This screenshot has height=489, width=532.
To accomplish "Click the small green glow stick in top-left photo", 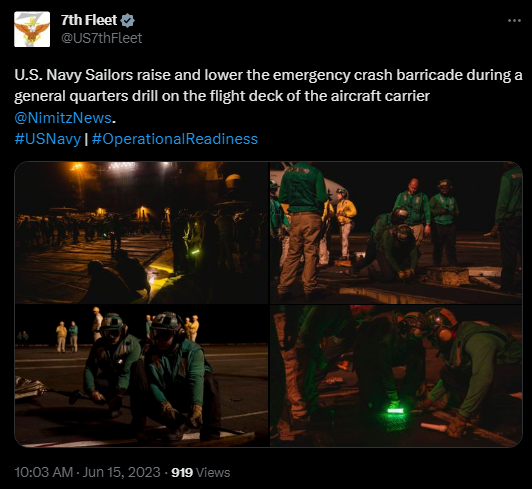I will 195,252.
